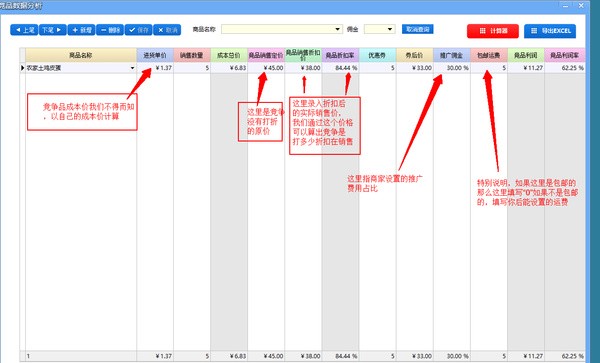Select the 30.00 % cell in first row

pos(452,68)
